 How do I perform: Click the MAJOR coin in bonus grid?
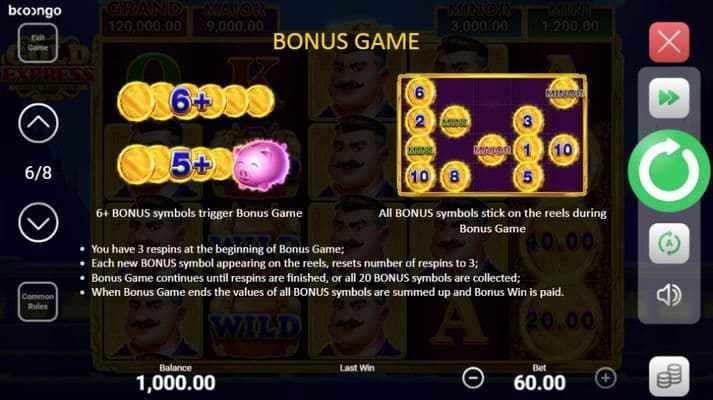pyautogui.click(x=492, y=150)
